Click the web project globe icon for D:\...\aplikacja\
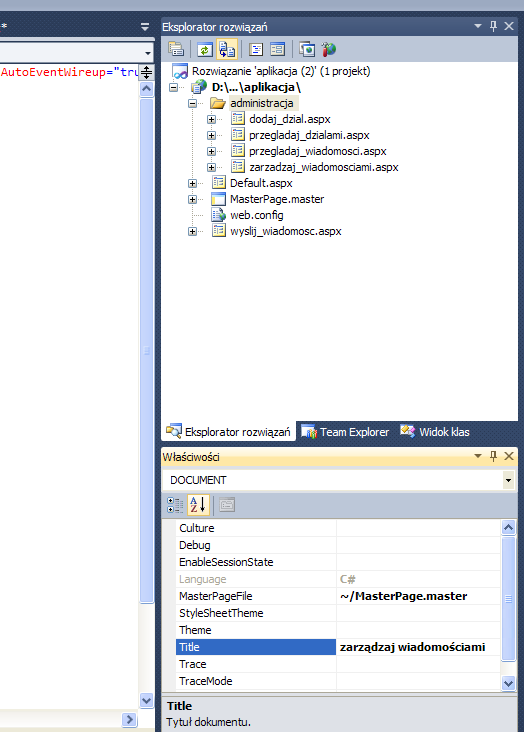Screen dimensions: 524x732 pos(199,87)
